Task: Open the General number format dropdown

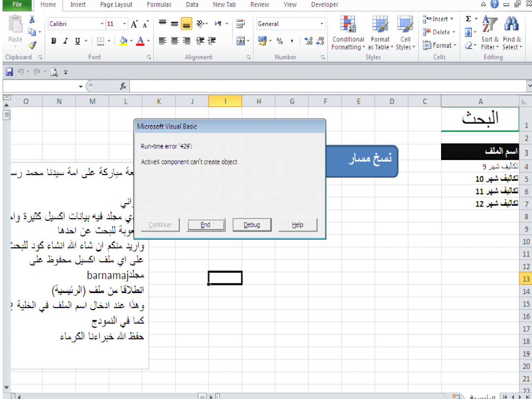Action: 322,24
